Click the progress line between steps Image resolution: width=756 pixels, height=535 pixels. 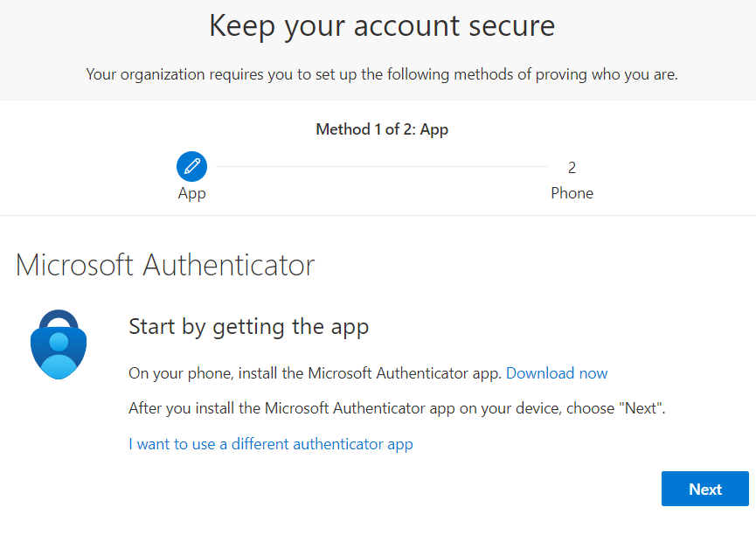pos(382,166)
